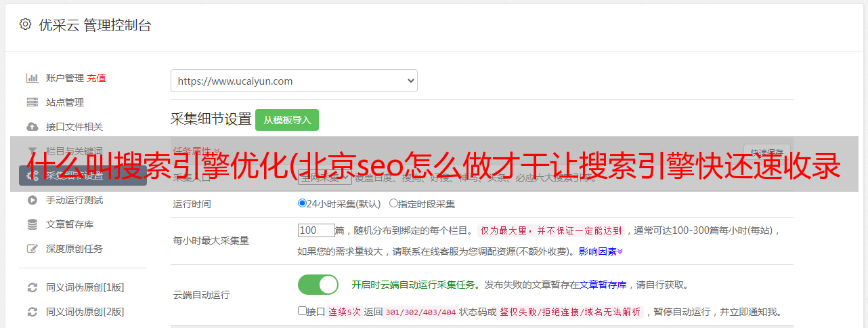The width and height of the screenshot is (868, 328).
Task: Click the 运行时间 row label
Action: (193, 203)
